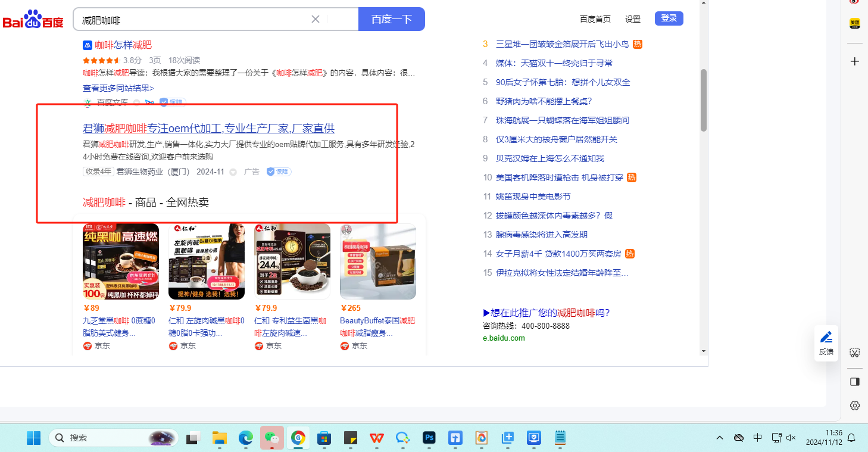
Task: Open the Meituan shortcut in the sidebar
Action: pos(854,23)
